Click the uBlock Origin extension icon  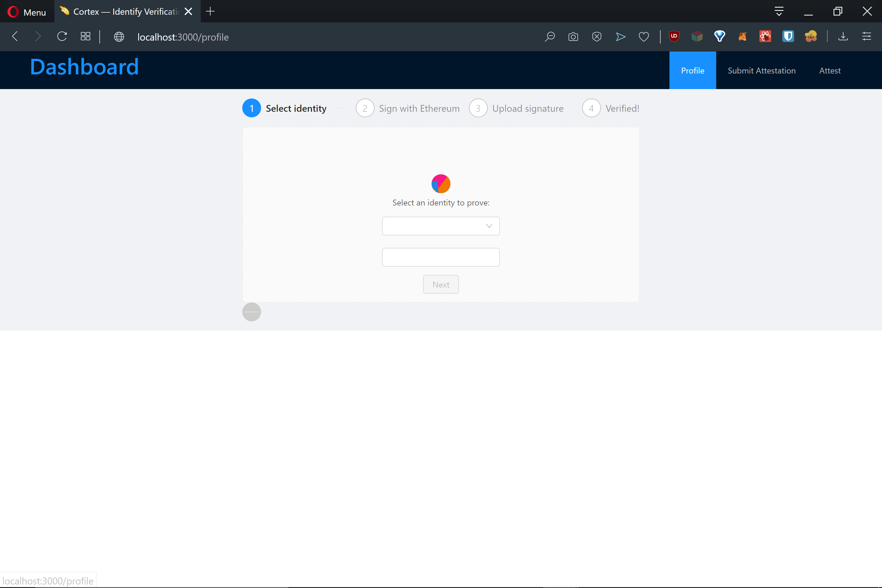click(x=674, y=36)
